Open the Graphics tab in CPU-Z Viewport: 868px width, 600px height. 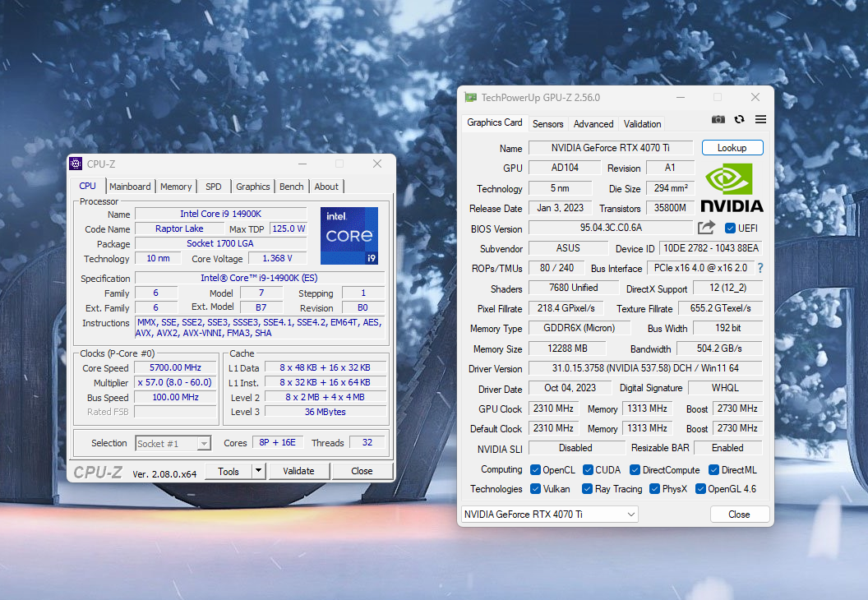253,187
